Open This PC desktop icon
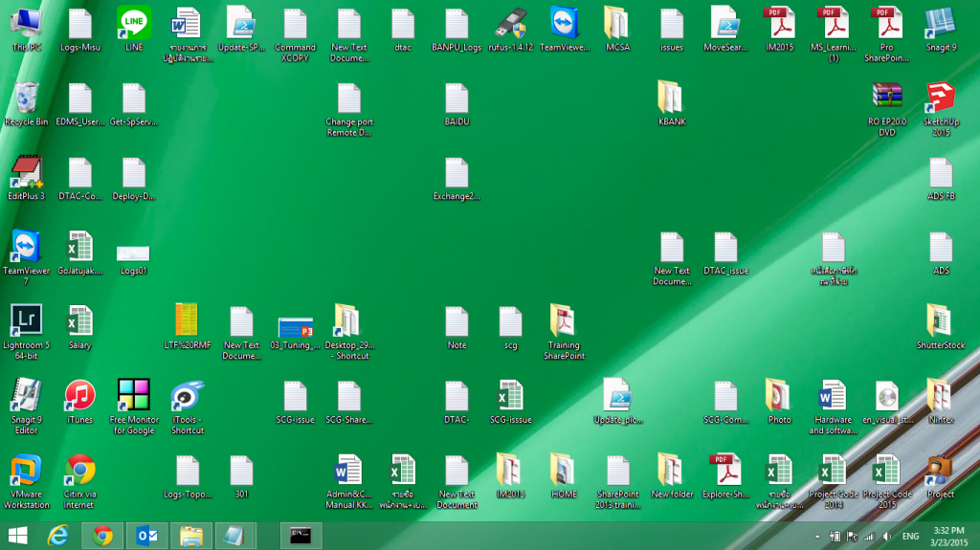The image size is (980, 550). (x=26, y=29)
